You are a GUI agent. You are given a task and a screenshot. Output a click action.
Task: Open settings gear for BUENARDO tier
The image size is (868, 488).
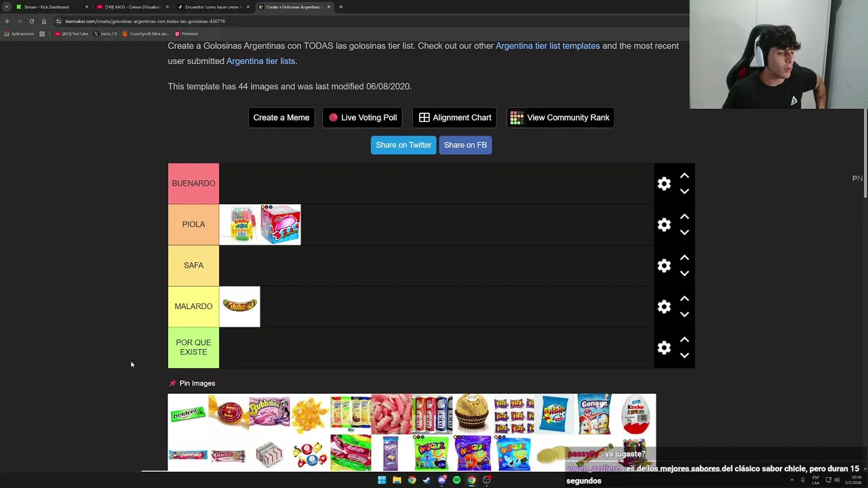[664, 184]
